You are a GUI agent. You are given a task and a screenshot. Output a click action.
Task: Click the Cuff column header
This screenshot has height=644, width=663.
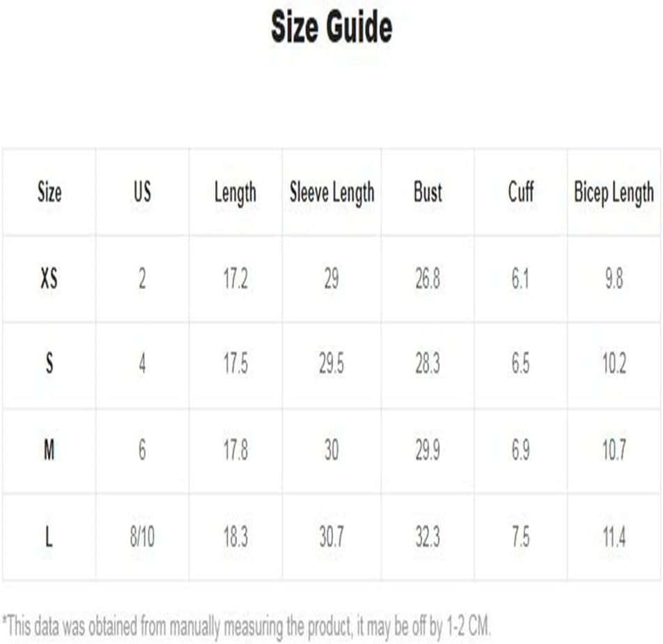[x=520, y=192]
